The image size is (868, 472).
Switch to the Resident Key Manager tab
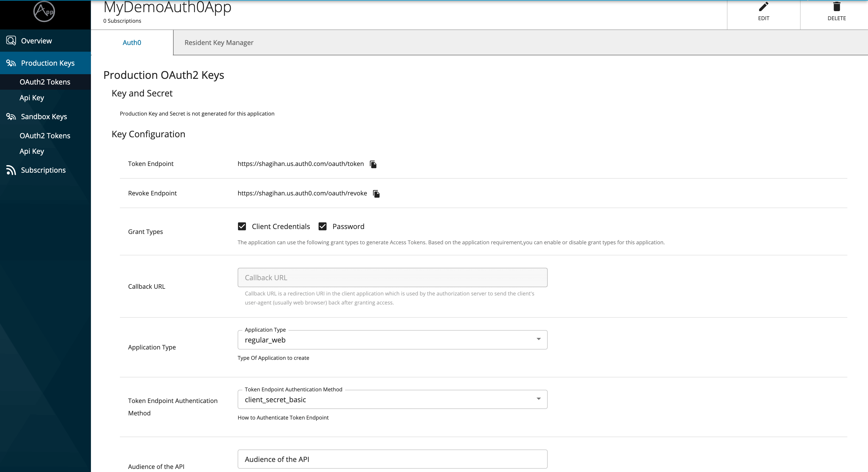pos(219,42)
